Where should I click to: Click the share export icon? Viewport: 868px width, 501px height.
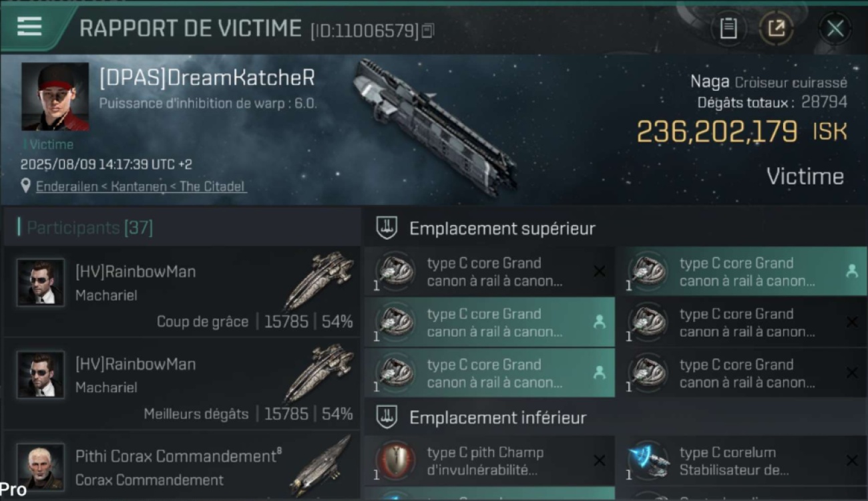pos(776,28)
